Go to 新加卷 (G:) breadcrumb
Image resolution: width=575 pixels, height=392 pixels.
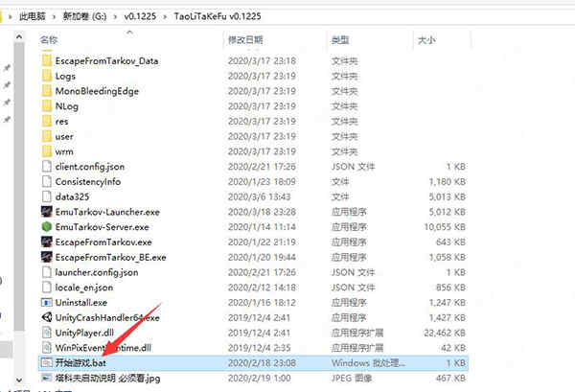point(84,16)
